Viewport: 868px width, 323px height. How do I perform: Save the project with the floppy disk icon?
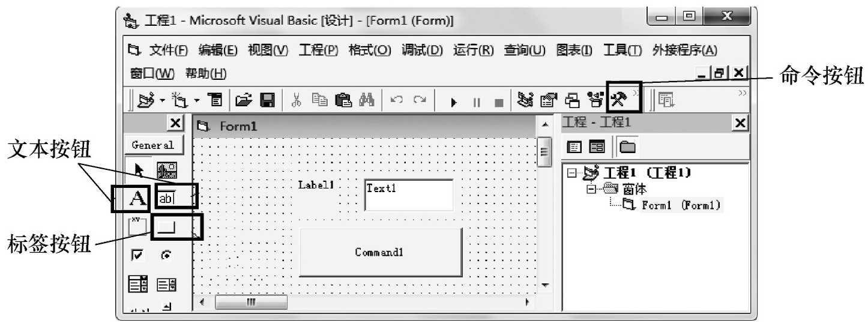pos(267,101)
